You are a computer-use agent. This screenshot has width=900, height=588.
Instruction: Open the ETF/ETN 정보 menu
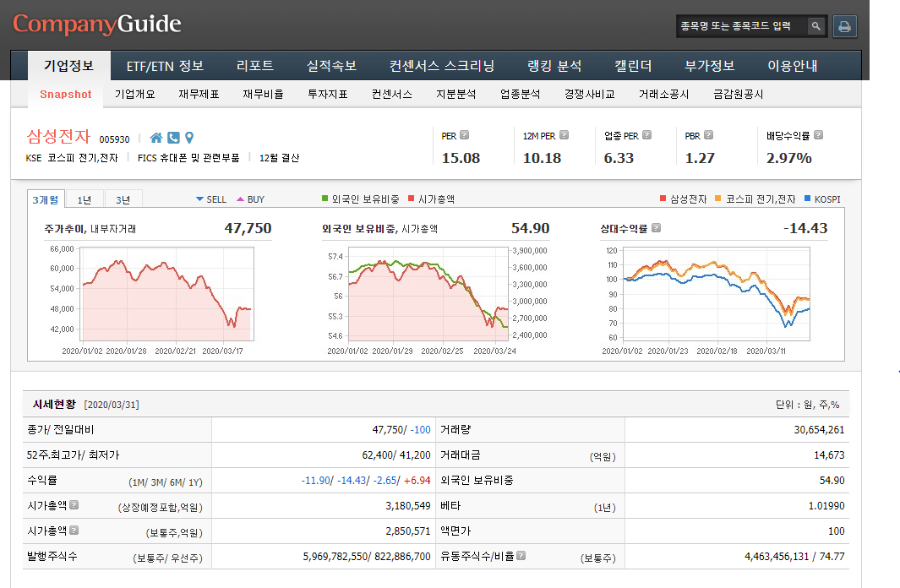(166, 66)
